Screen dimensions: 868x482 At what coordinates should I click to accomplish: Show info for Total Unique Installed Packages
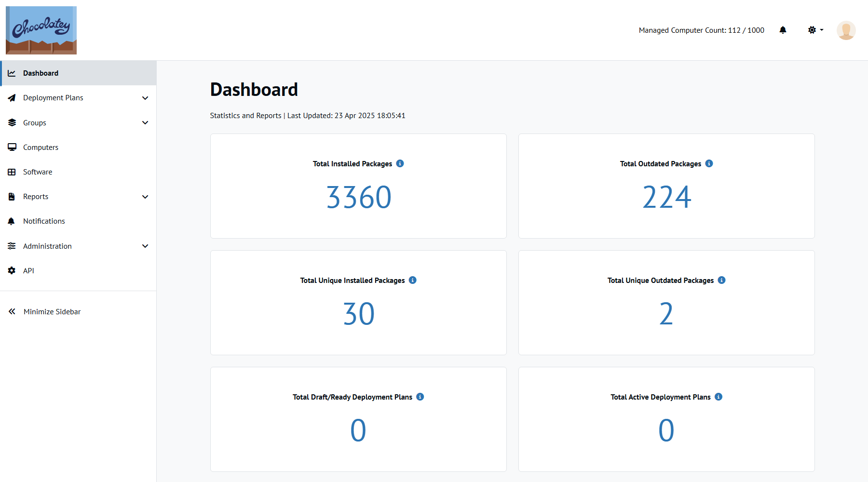click(412, 280)
